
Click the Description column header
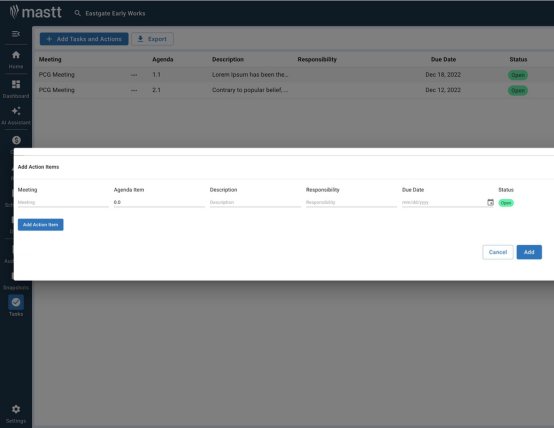[x=228, y=59]
